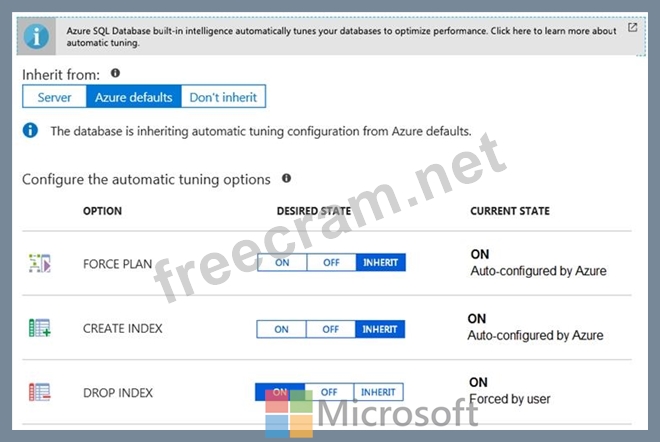This screenshot has width=660, height=442.
Task: Set Create Index to INHERIT
Action: pyautogui.click(x=380, y=329)
